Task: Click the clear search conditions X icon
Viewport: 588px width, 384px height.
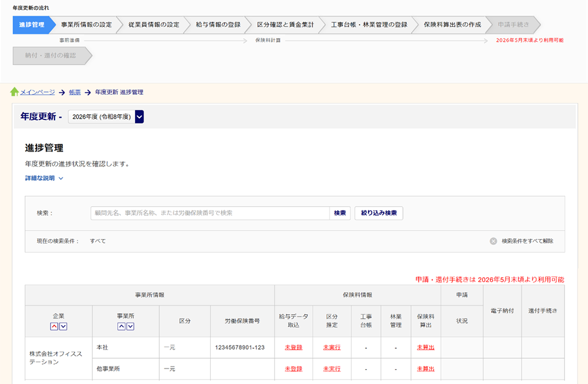Action: (x=493, y=241)
